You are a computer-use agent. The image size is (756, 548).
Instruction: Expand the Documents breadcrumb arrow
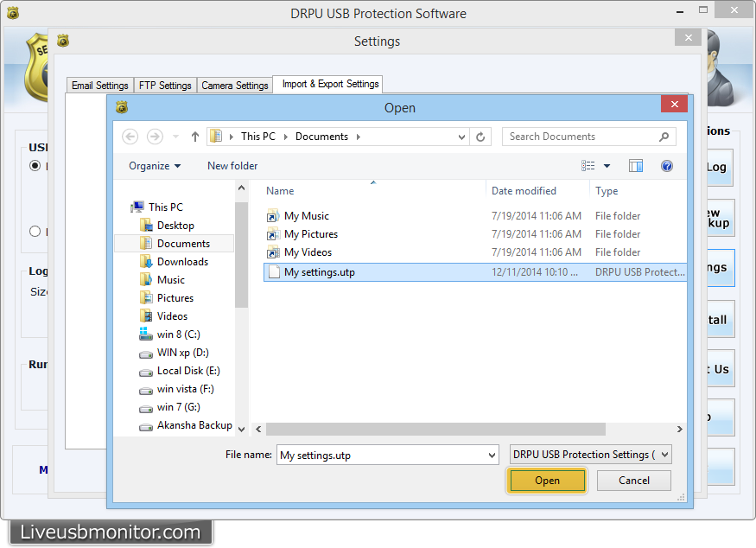tap(359, 137)
